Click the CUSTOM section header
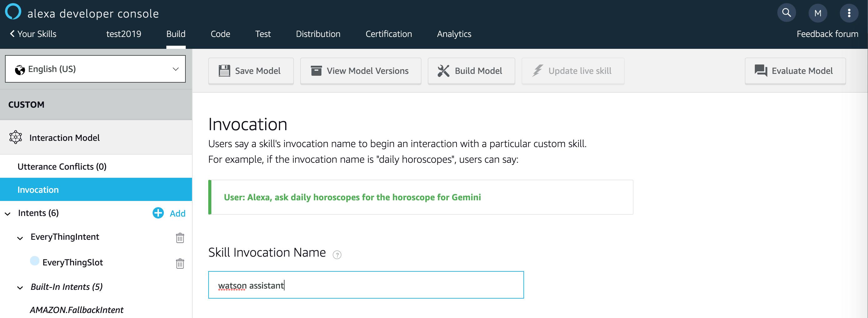 tap(96, 105)
